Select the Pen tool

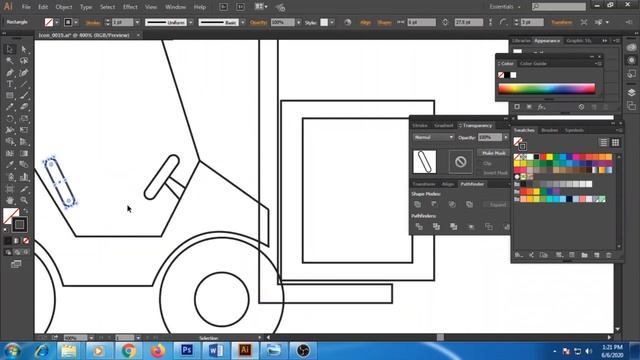[x=10, y=73]
